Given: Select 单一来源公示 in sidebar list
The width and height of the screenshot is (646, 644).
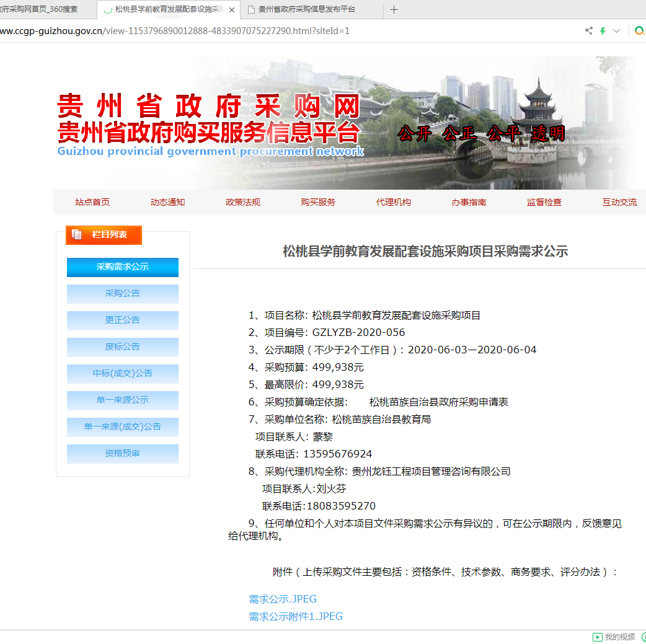Looking at the screenshot, I should click(123, 400).
